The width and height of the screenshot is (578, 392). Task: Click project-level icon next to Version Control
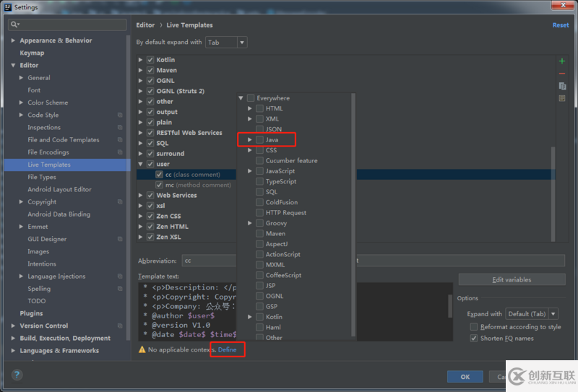pos(120,326)
